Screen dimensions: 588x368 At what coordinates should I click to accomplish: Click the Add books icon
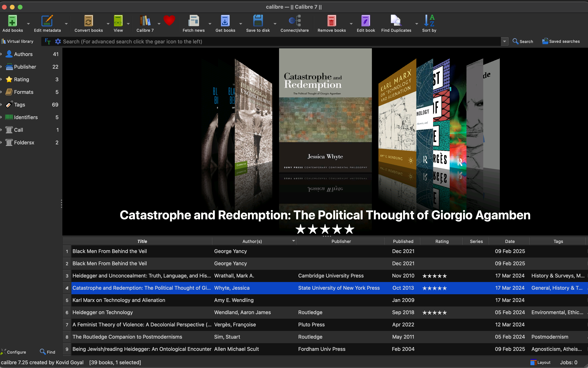[12, 21]
